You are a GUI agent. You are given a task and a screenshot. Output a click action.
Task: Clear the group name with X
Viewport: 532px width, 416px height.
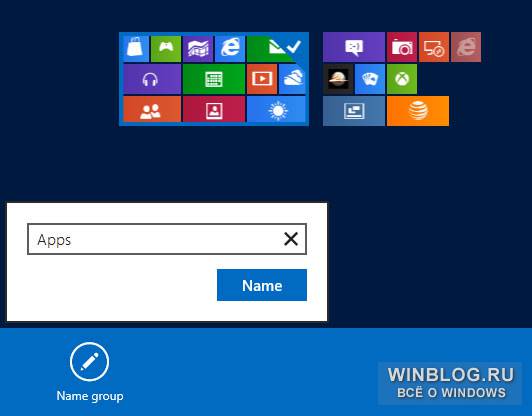coord(291,239)
